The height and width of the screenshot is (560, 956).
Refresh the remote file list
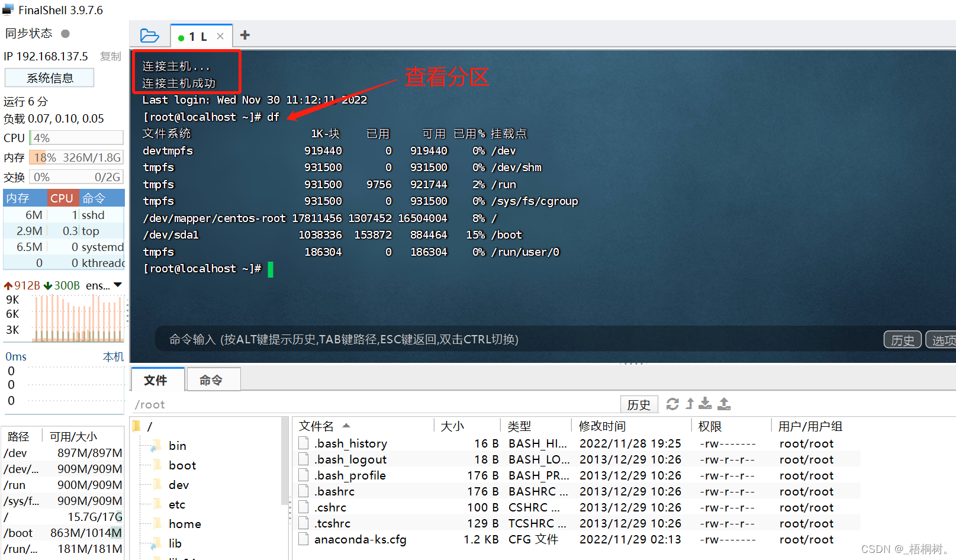coord(672,404)
